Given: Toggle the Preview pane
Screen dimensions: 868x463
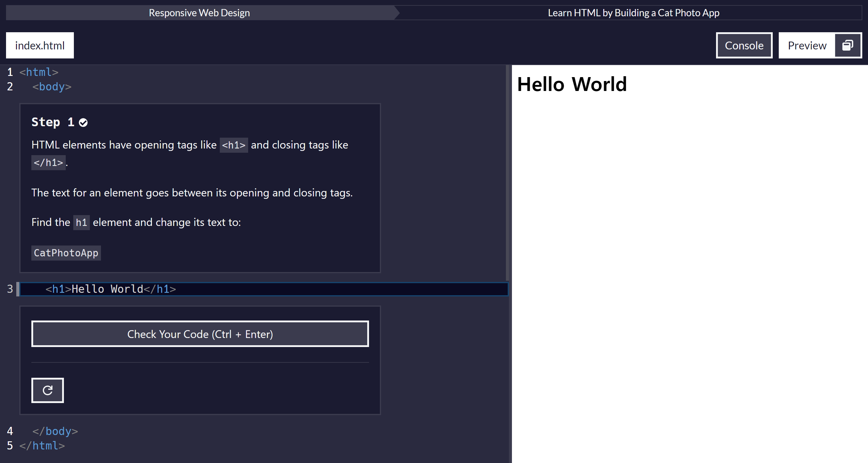Looking at the screenshot, I should 807,45.
